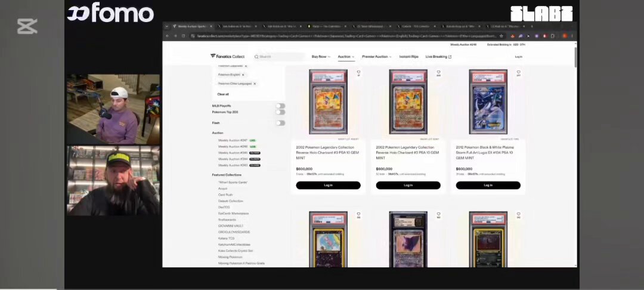Expand the Auction navigation dropdown

(346, 57)
